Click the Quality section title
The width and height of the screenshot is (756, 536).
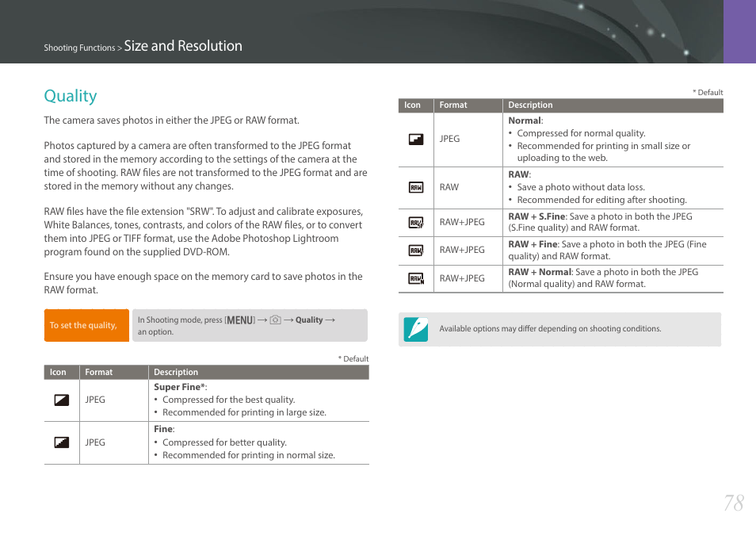[71, 96]
